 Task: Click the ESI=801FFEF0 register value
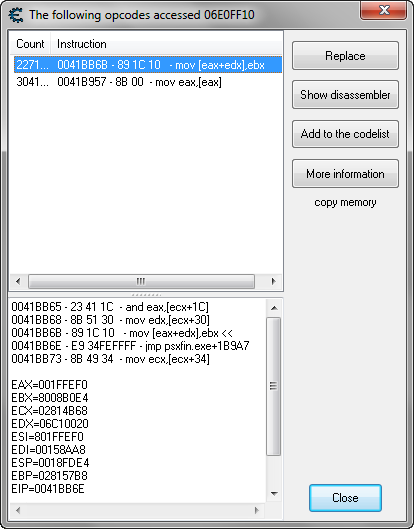click(47, 437)
